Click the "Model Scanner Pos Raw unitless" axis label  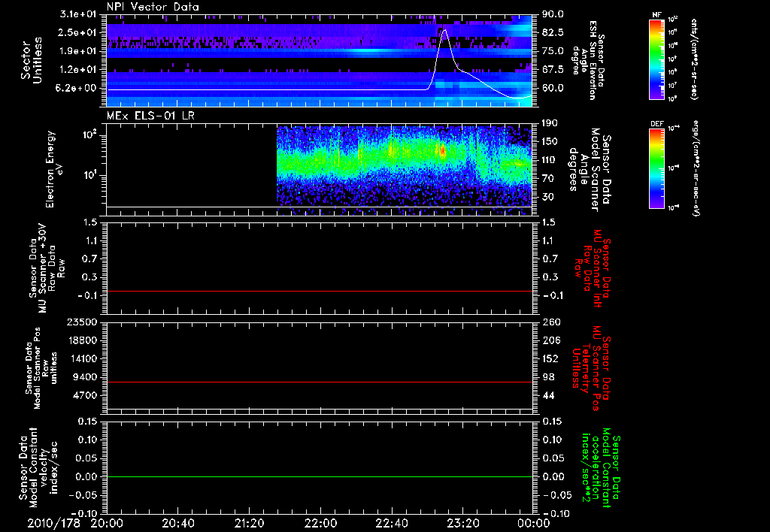coord(41,368)
